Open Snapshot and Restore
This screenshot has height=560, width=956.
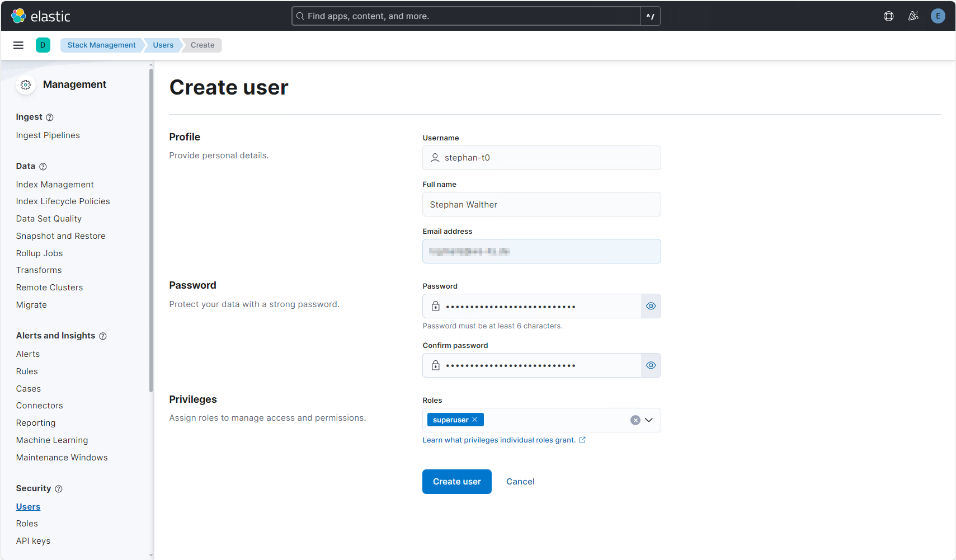pos(61,236)
